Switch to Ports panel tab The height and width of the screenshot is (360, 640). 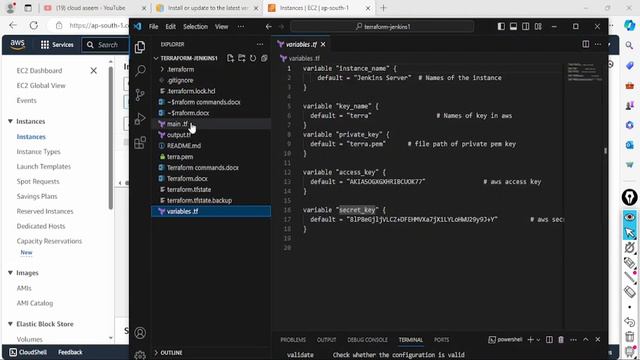click(441, 340)
